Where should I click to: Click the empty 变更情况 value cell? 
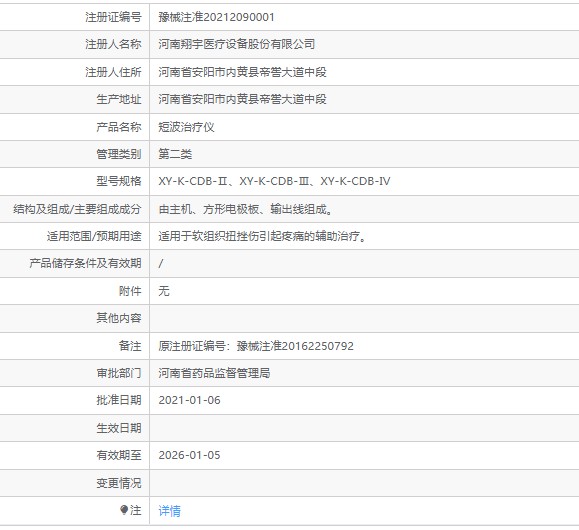tap(364, 483)
